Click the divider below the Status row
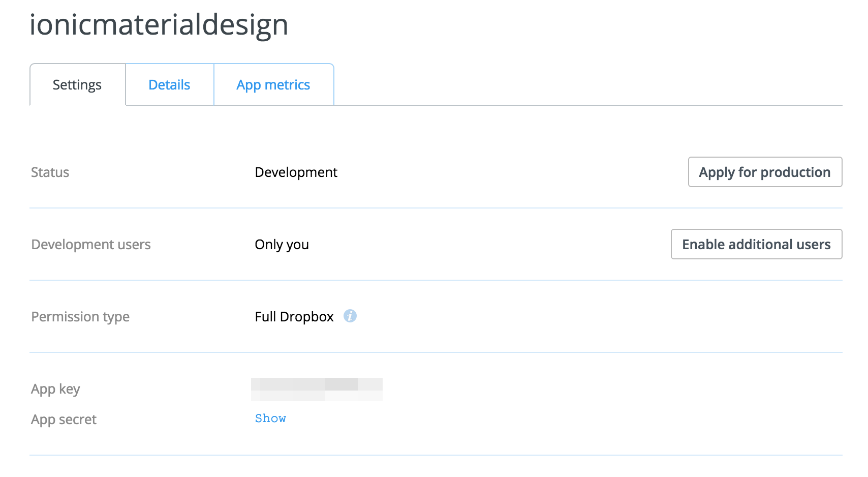The width and height of the screenshot is (868, 477). coord(436,208)
